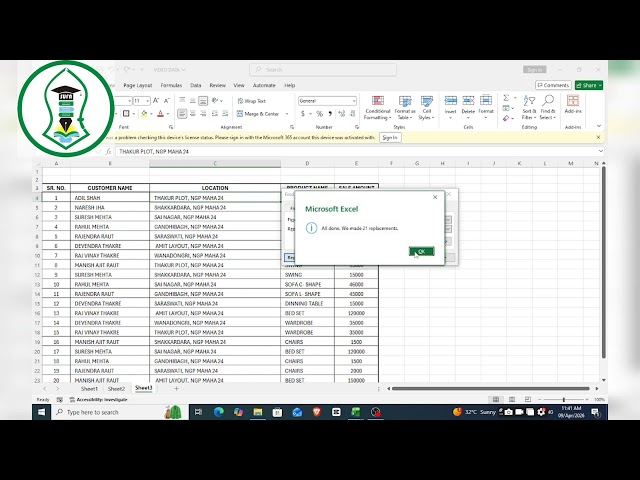Toggle Align Right alignment
640x480 pixels.
[x=203, y=114]
